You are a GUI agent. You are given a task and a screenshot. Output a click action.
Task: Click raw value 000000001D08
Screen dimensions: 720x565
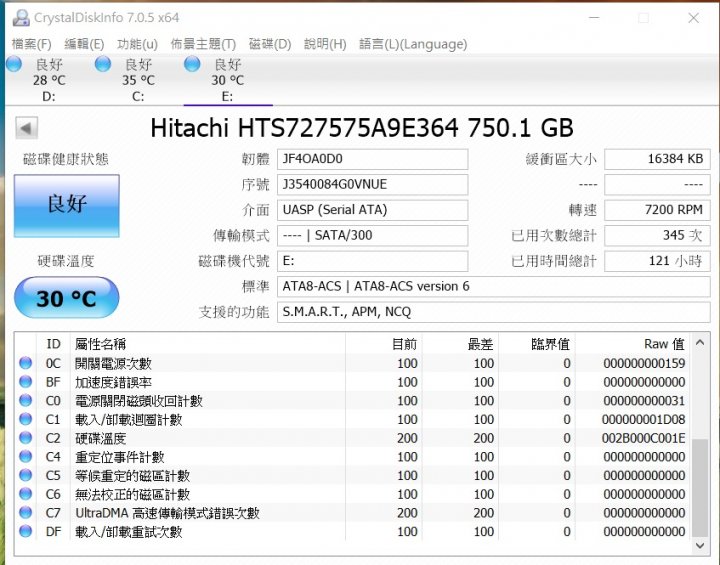pos(643,419)
